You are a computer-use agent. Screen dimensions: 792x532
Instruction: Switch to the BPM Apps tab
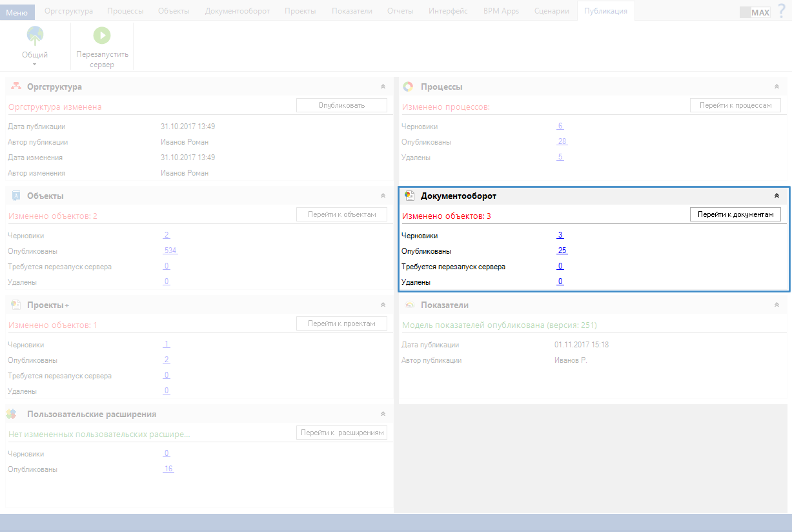click(x=501, y=11)
